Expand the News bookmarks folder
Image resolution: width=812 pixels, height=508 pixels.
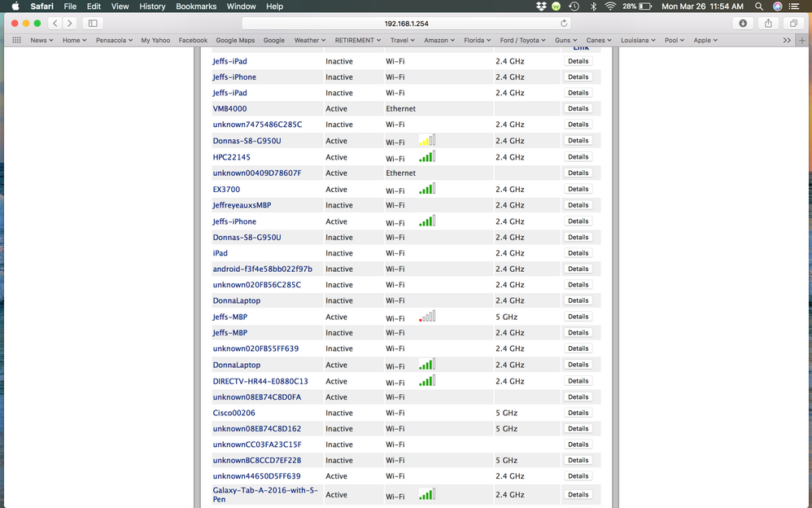[x=41, y=40]
